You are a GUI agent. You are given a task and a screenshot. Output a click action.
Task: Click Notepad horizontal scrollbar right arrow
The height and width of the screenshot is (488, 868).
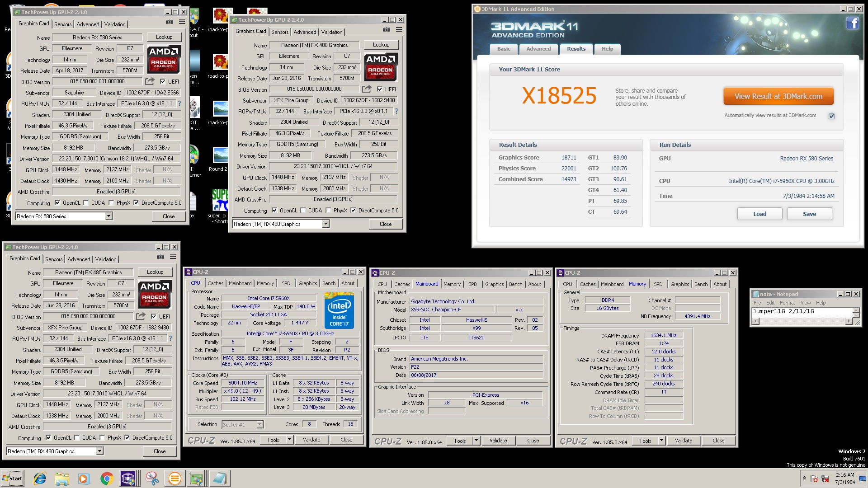pyautogui.click(x=849, y=321)
